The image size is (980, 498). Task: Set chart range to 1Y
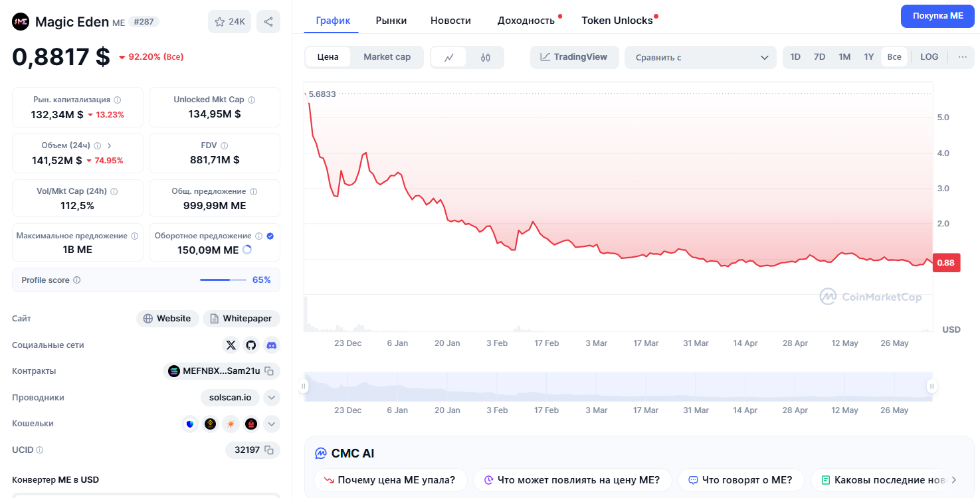tap(868, 57)
